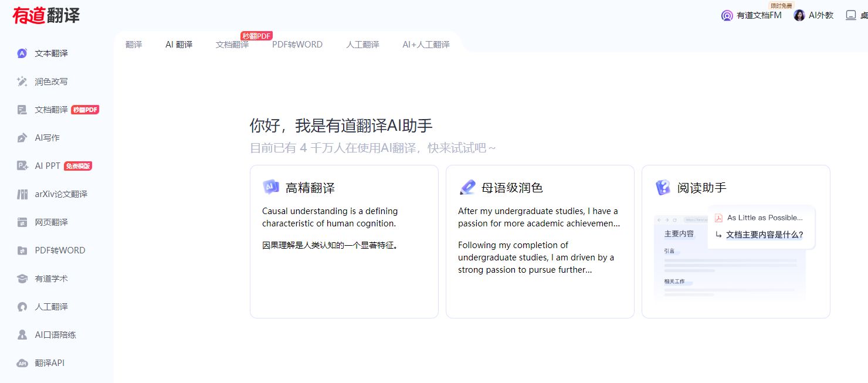Screen dimensions: 868x383
Task: Click the 文档翻译 document icon in sidebar
Action: (22, 110)
